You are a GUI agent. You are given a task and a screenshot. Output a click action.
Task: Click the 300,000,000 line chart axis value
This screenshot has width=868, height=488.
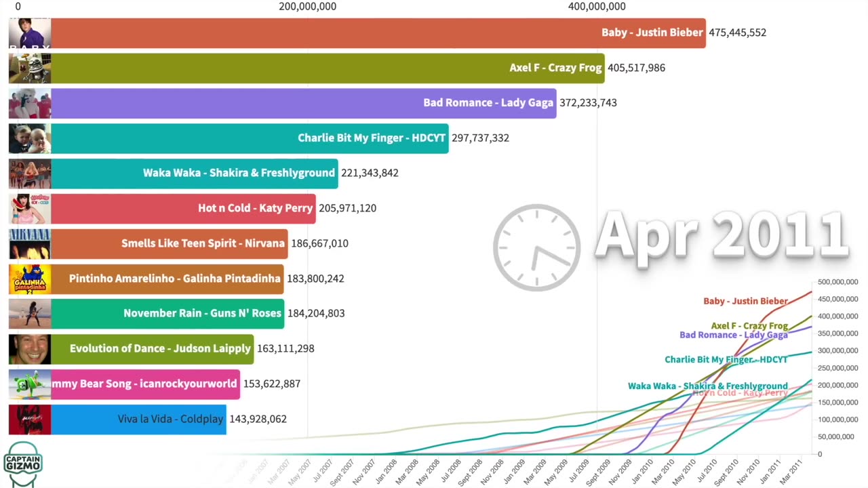[838, 351]
